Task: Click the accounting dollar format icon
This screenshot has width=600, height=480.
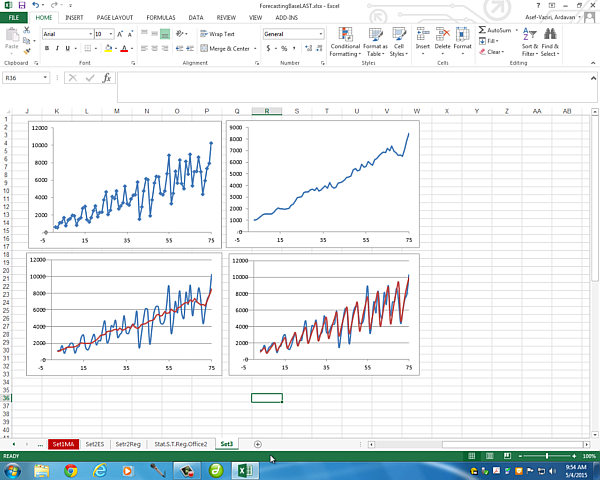Action: coord(268,48)
